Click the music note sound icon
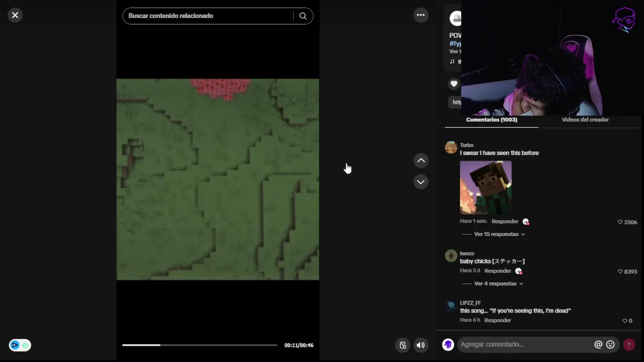The image size is (644, 362). (452, 61)
